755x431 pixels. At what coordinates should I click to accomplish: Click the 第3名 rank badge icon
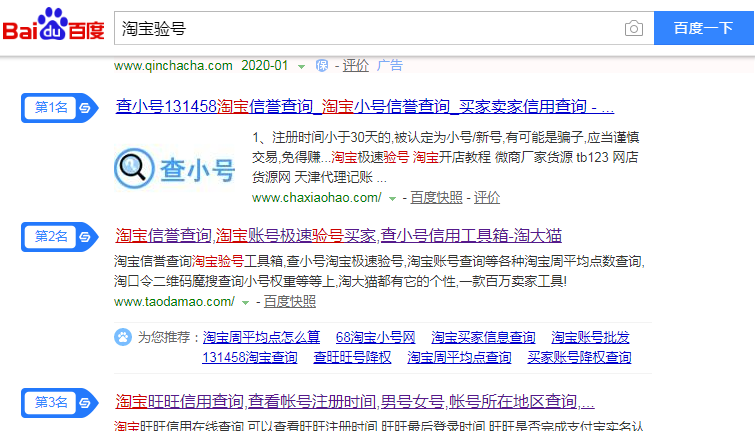click(x=60, y=403)
